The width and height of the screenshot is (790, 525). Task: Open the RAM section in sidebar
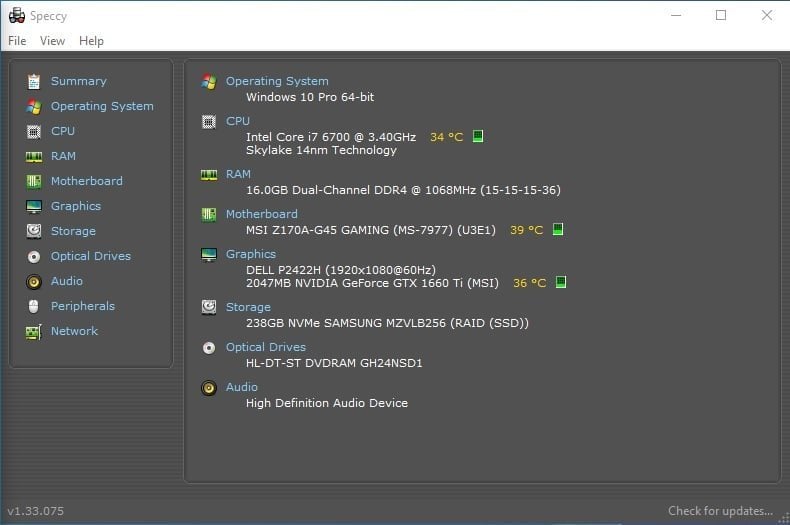pos(63,156)
